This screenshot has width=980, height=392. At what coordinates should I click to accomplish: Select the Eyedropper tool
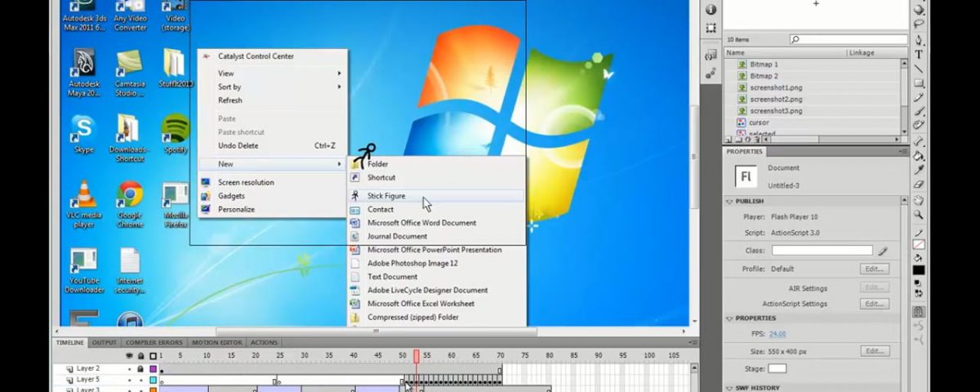point(918,169)
